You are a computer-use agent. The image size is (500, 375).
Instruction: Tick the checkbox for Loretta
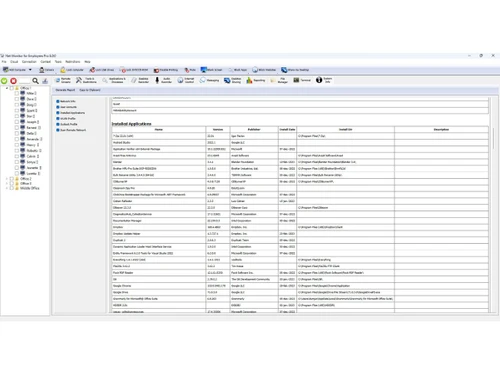pos(17,173)
